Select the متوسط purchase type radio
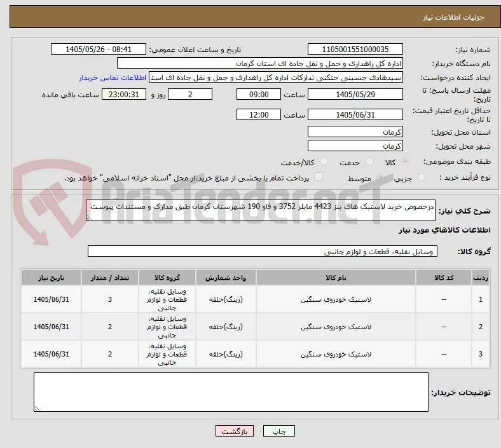Screen dimensions: 501x448 tap(380, 177)
